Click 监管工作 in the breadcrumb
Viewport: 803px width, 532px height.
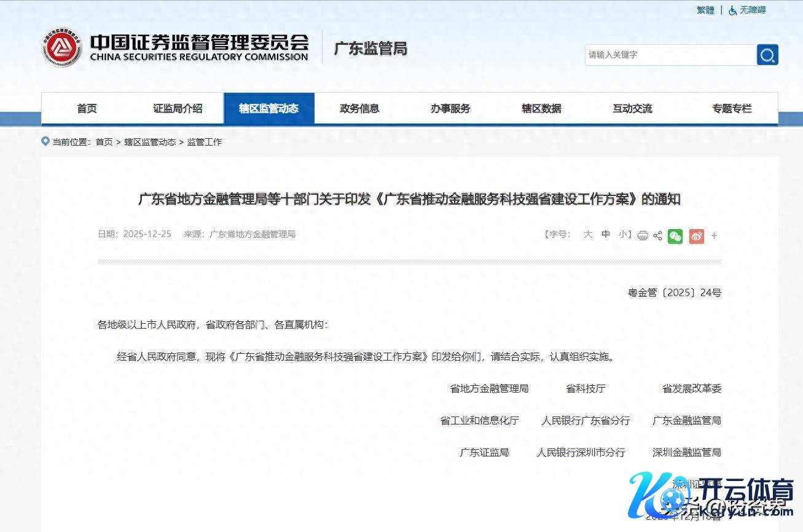pos(205,142)
